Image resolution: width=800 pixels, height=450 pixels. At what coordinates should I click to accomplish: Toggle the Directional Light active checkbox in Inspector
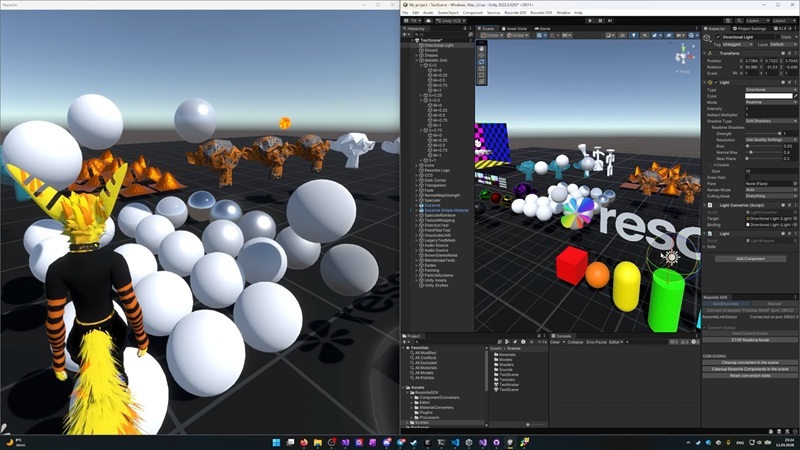tap(718, 37)
